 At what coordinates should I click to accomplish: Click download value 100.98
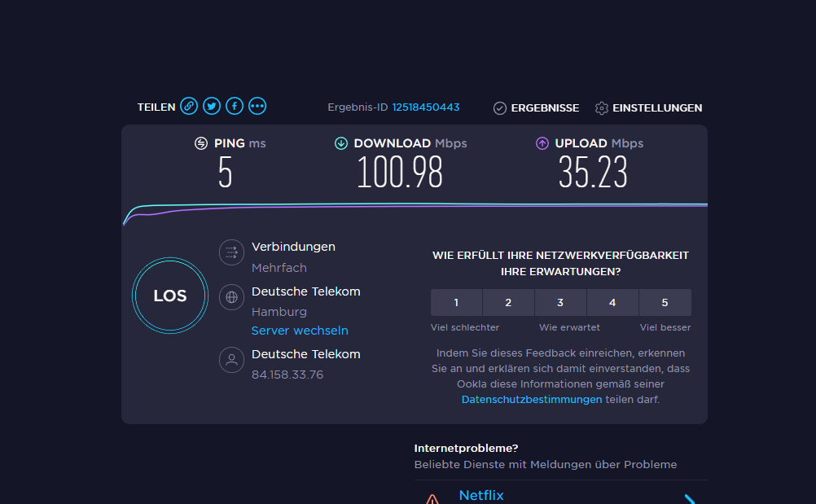click(x=400, y=173)
